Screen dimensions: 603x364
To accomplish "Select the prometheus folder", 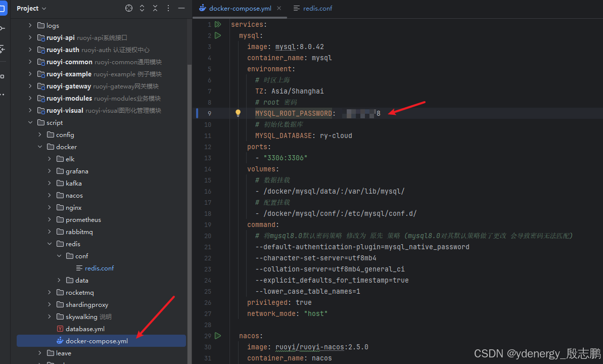I will [79, 220].
